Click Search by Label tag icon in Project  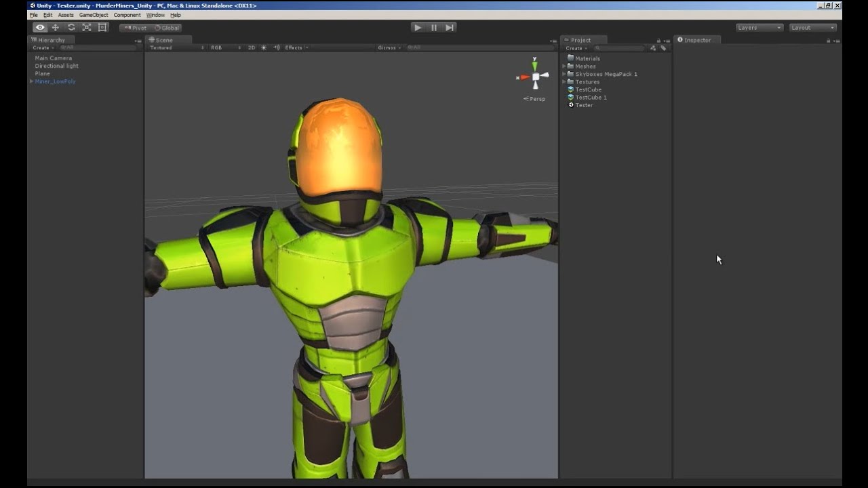[x=663, y=48]
